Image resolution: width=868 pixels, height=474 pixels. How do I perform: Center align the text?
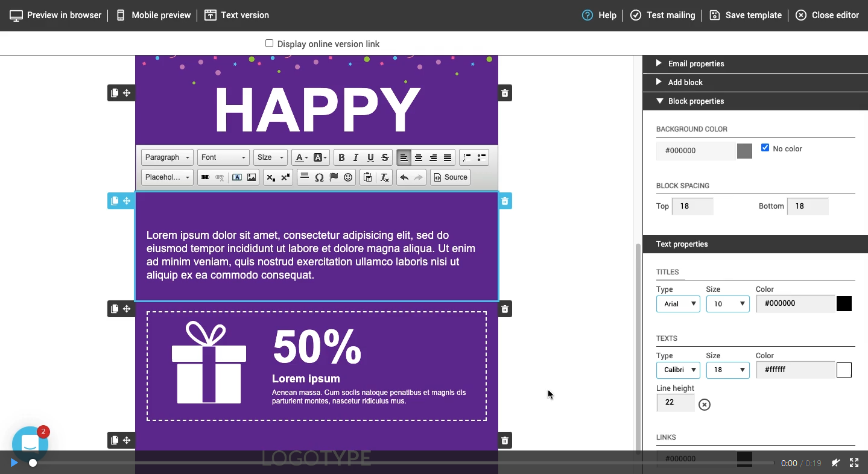point(419,158)
